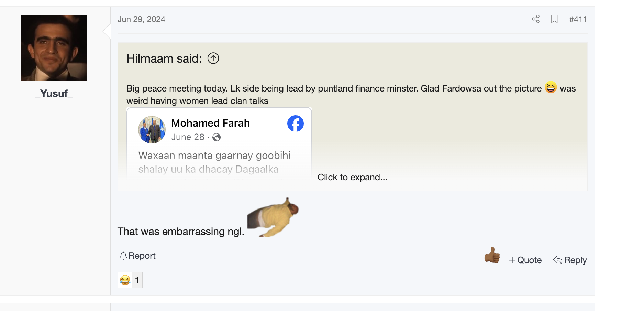
Task: Open the _Yusuf_ username profile link
Action: click(54, 94)
